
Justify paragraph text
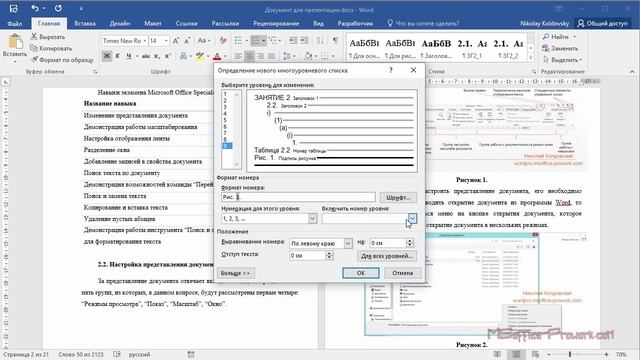point(271,56)
